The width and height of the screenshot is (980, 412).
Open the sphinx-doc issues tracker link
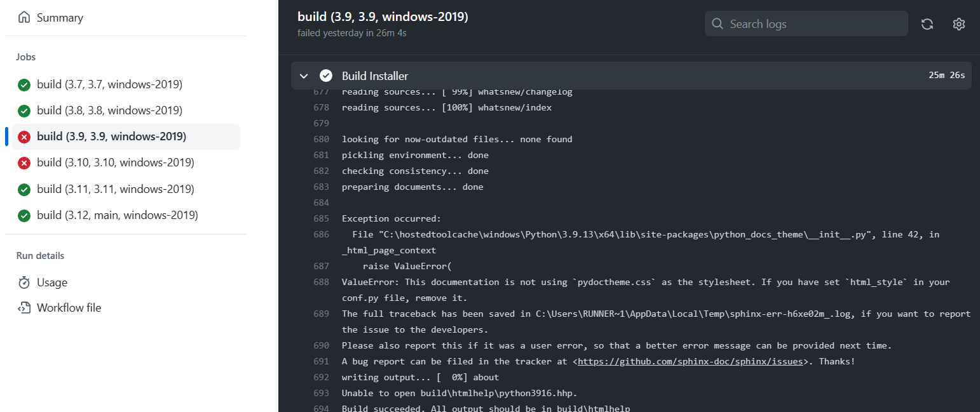(688, 361)
